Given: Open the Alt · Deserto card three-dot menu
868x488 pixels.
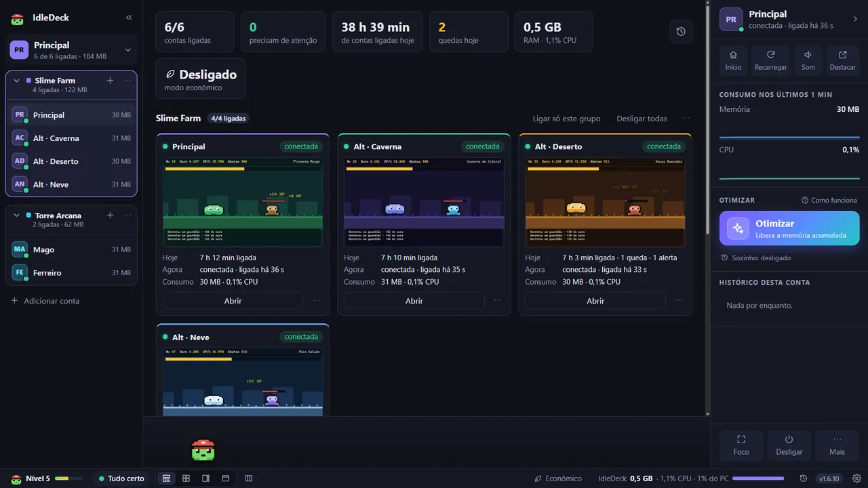Looking at the screenshot, I should 679,300.
